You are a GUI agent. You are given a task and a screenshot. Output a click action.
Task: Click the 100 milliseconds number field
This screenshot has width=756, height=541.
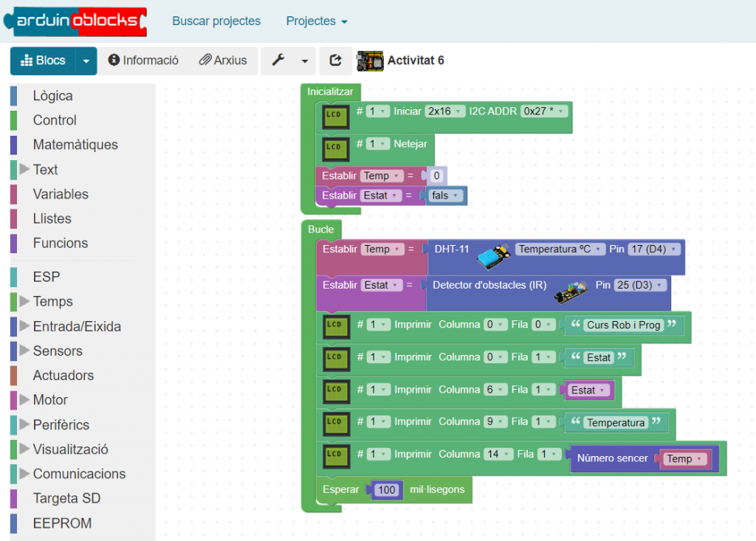tap(387, 490)
